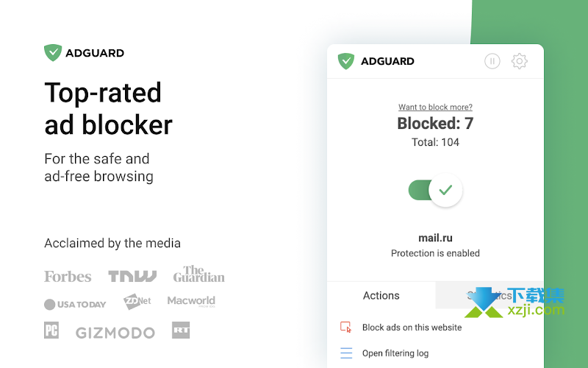Switch to the Actions tab
This screenshot has height=368, width=588.
tap(381, 296)
